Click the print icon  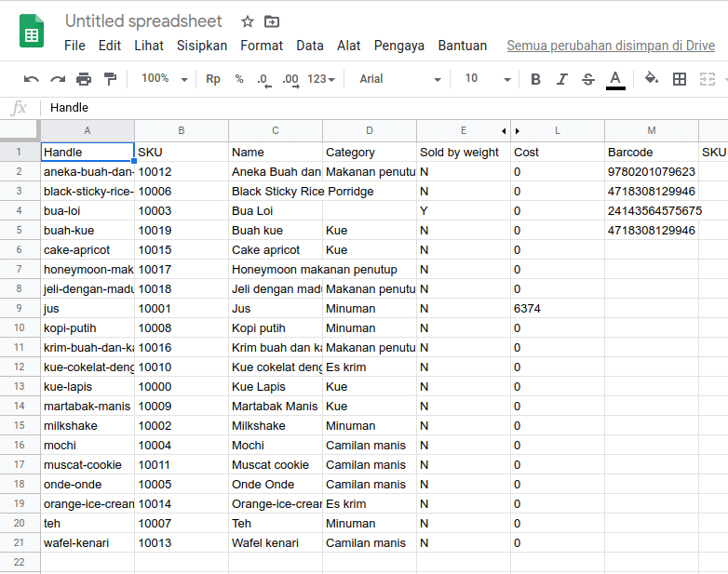pos(84,79)
